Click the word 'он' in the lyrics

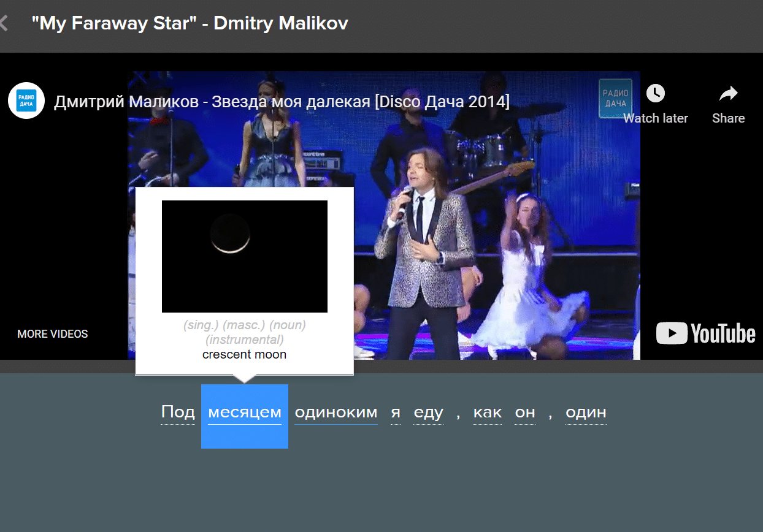click(x=525, y=413)
